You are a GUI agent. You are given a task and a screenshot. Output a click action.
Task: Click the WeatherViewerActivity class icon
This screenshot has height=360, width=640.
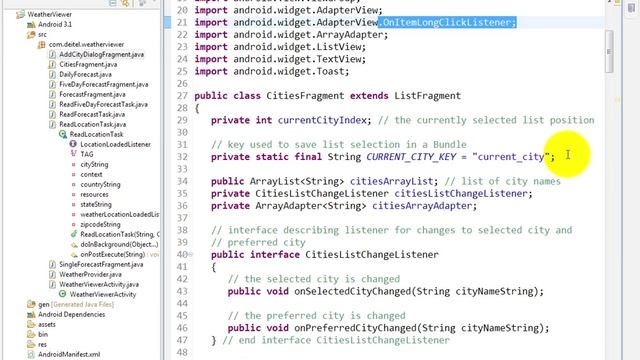(x=63, y=294)
